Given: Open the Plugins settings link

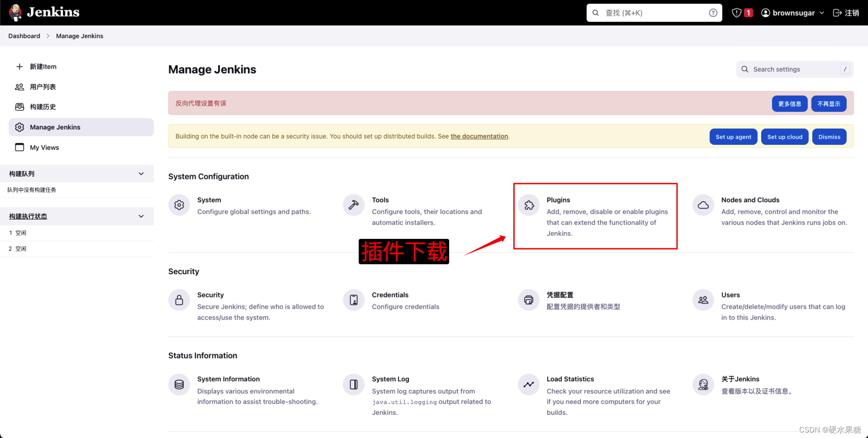Looking at the screenshot, I should (558, 200).
